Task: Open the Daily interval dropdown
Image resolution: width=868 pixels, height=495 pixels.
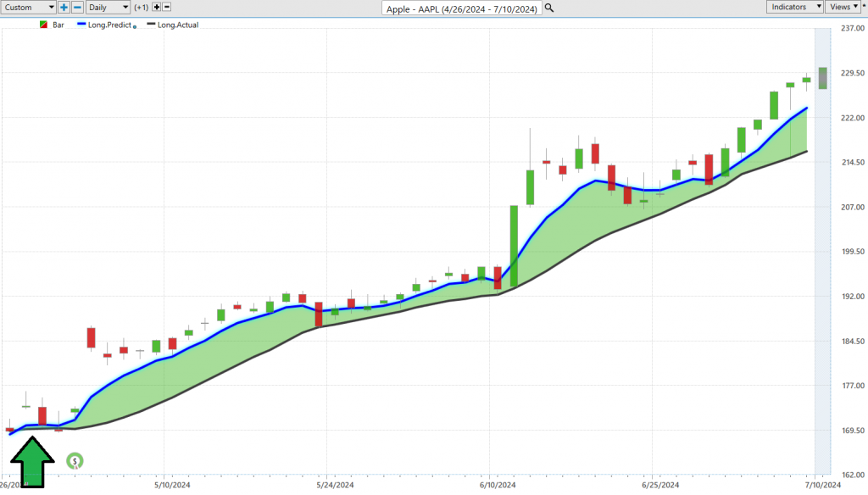Action: pos(108,7)
